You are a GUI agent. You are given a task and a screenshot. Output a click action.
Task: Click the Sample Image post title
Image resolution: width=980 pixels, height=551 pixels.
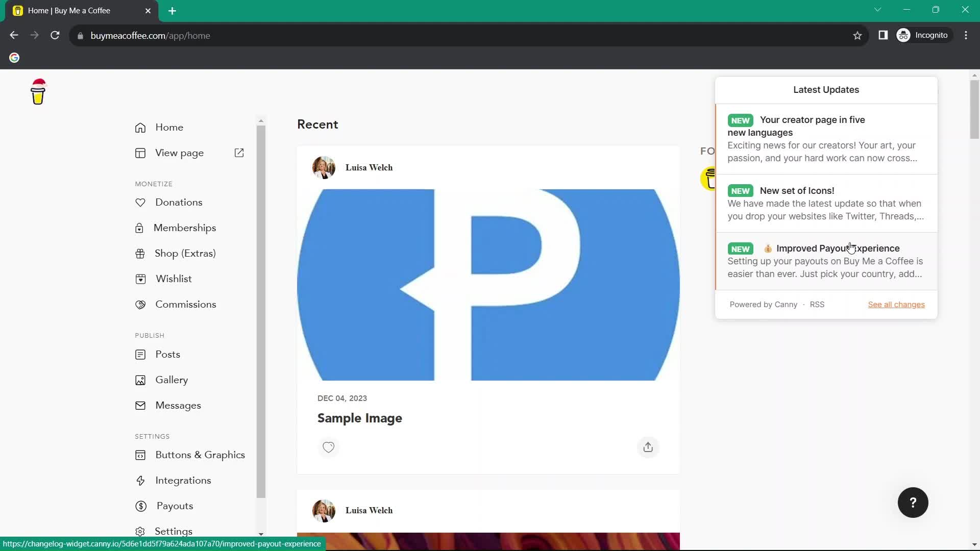tap(360, 418)
